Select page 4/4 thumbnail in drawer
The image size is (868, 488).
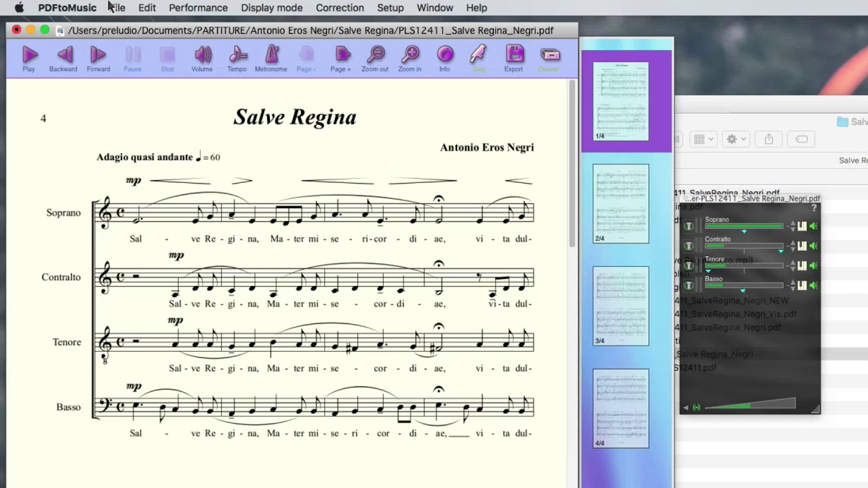coord(620,408)
